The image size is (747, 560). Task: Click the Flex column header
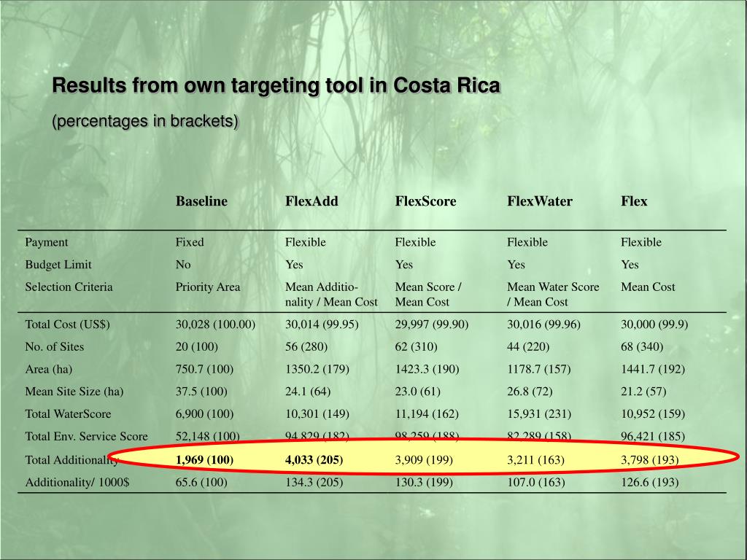click(x=634, y=201)
